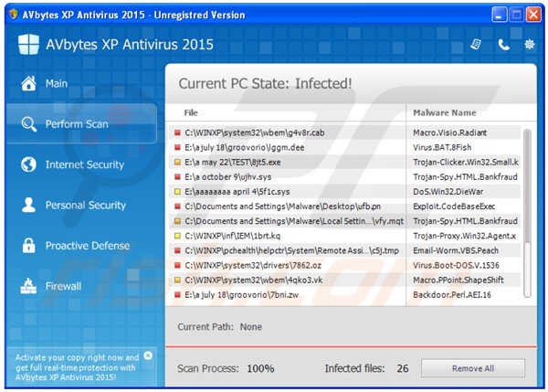548x392 pixels.
Task: Select the Perform Scan magnifier icon
Action: (x=28, y=124)
